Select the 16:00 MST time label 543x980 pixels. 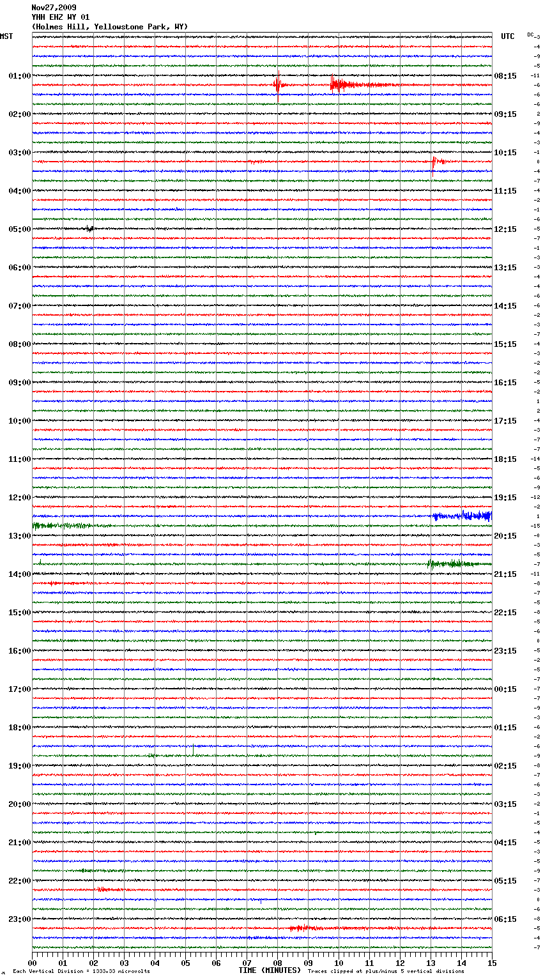[x=20, y=651]
